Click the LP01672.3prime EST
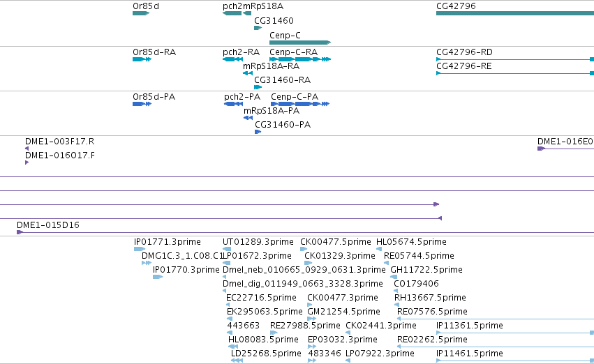Screen dimensions: 594x364 [x=227, y=263]
